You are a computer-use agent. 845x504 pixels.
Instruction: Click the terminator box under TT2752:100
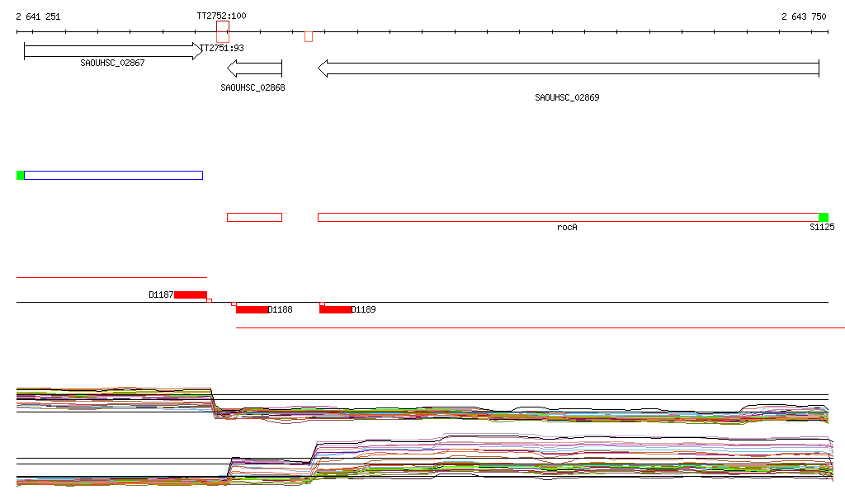click(222, 32)
